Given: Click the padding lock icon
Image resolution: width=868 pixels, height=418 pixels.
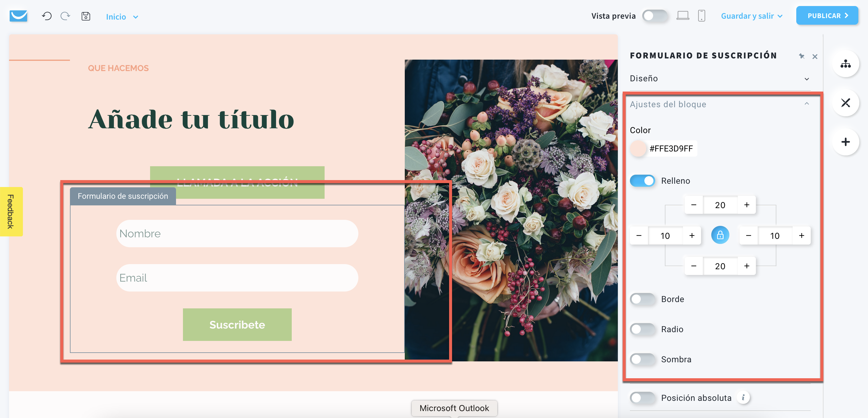Looking at the screenshot, I should tap(720, 235).
